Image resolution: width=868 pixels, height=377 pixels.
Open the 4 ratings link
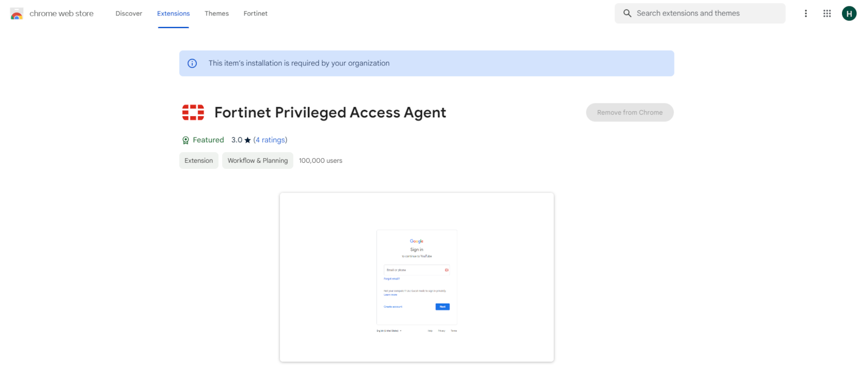(270, 140)
